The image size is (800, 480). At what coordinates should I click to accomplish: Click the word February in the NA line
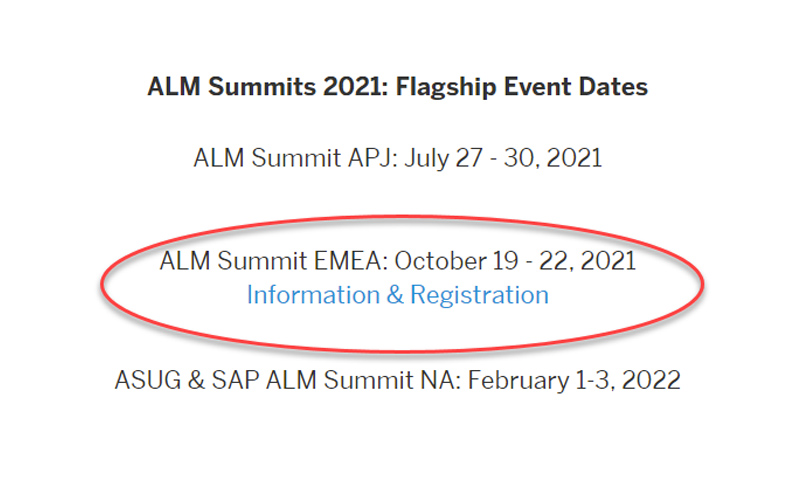coord(517,381)
